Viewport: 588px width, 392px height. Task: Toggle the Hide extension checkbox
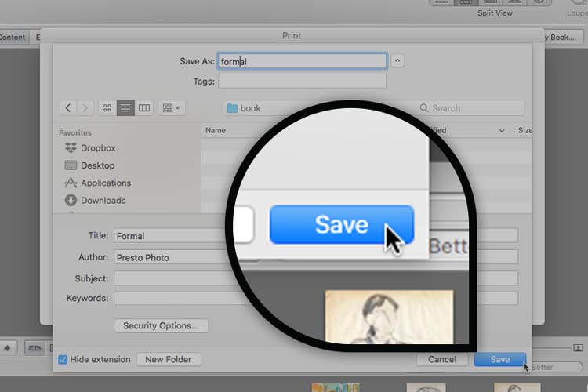click(x=63, y=360)
